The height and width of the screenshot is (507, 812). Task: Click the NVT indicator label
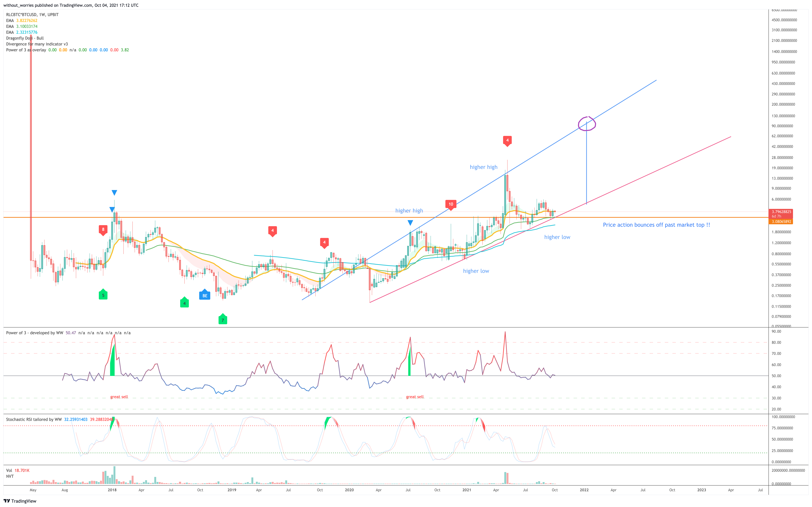[10, 476]
